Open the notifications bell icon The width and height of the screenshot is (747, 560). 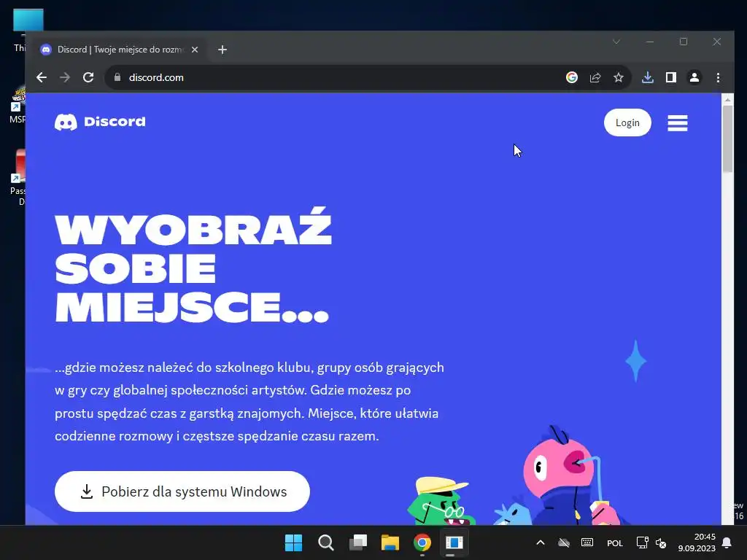[727, 542]
